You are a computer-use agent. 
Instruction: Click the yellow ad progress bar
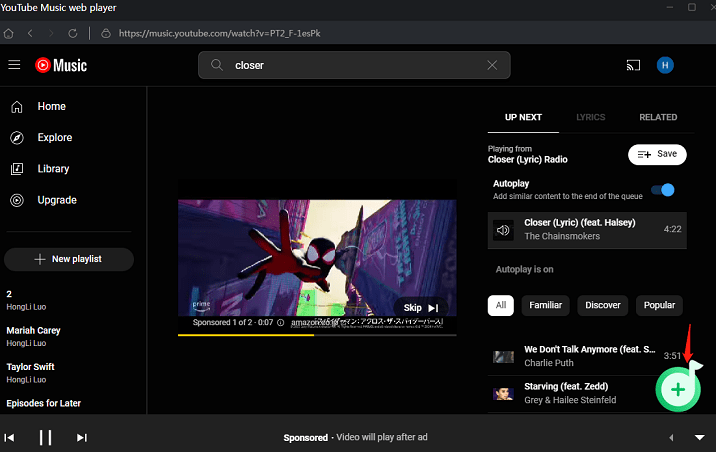coord(317,335)
